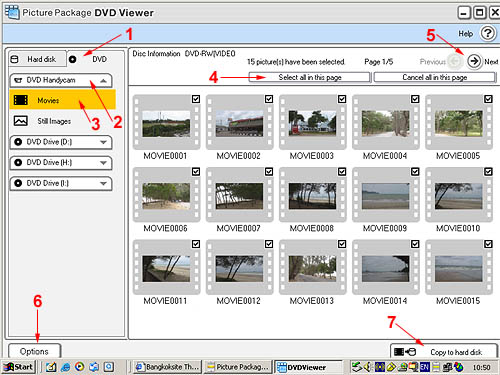Select the MOVIE0008 thumbnail
The width and height of the screenshot is (500, 375).
click(x=312, y=195)
